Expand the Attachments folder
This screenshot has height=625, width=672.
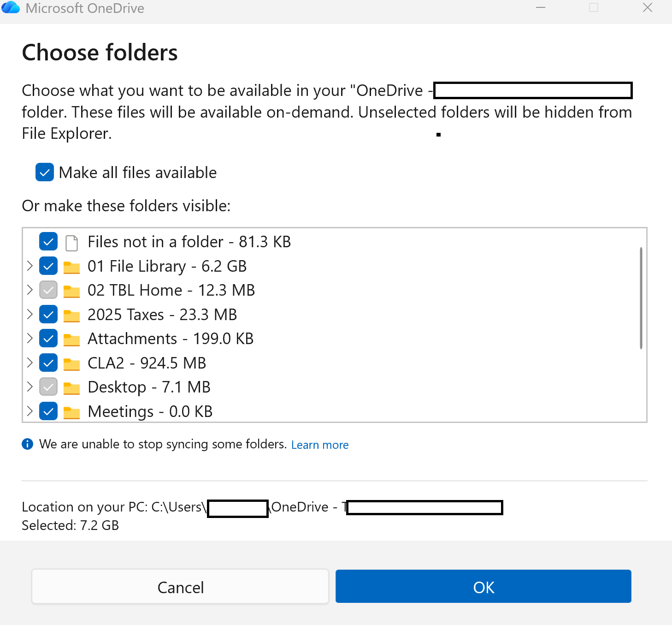(30, 338)
